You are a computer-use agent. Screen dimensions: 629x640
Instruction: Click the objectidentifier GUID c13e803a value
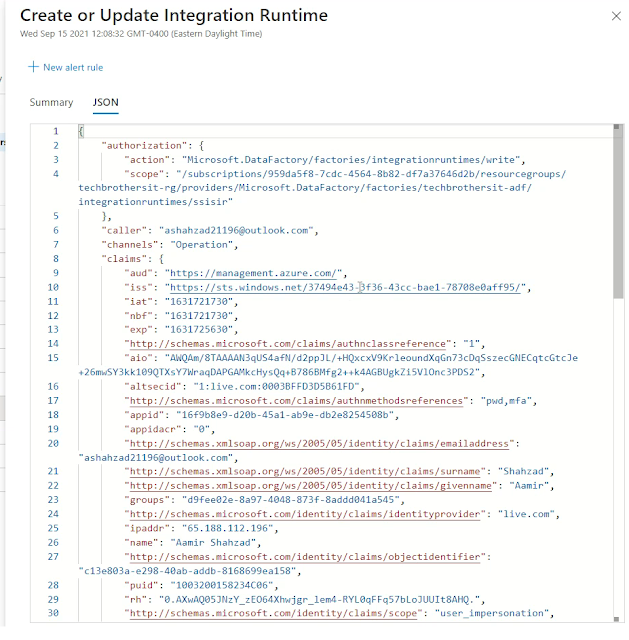click(x=187, y=571)
